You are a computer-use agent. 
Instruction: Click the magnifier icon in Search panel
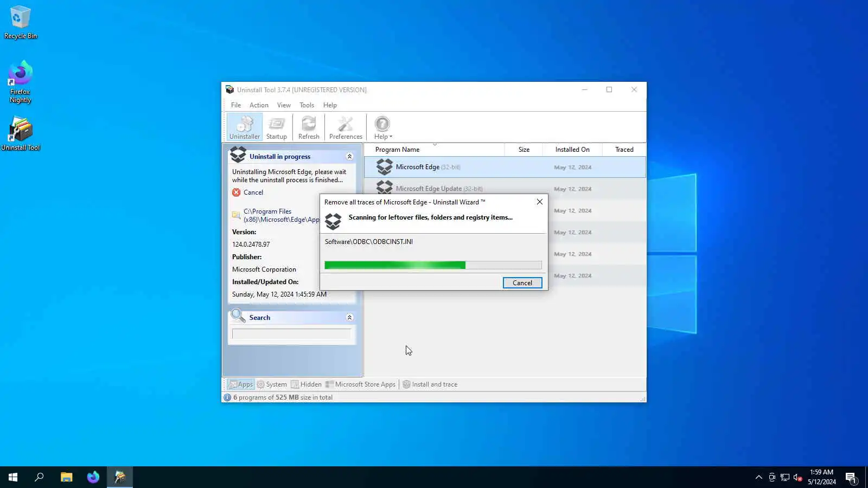click(238, 316)
